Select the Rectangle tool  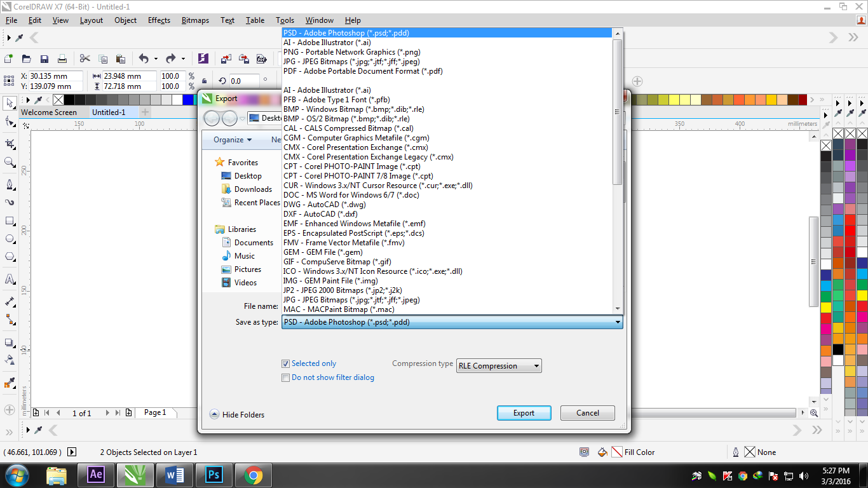[10, 221]
